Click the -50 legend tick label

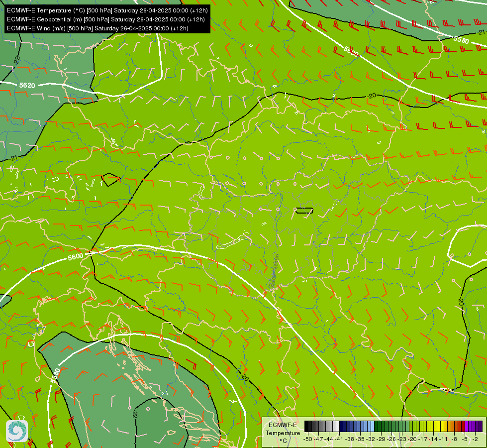pos(308,439)
